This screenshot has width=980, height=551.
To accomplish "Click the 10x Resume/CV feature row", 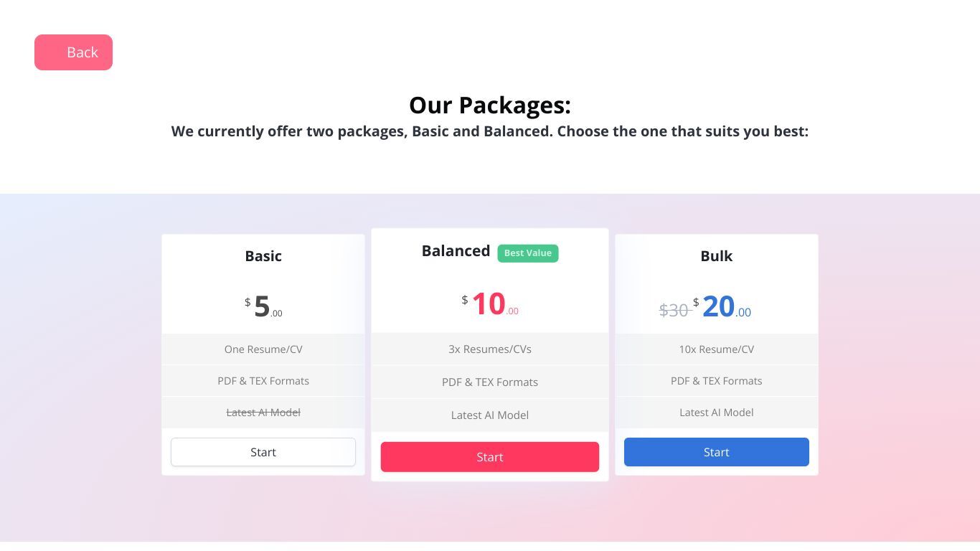I will (717, 349).
